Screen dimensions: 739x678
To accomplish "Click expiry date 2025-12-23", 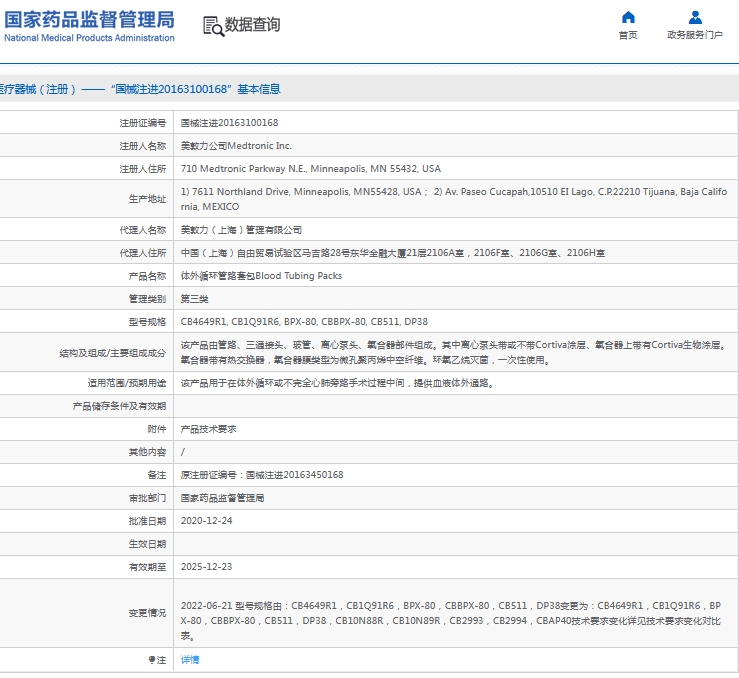I will 206,566.
